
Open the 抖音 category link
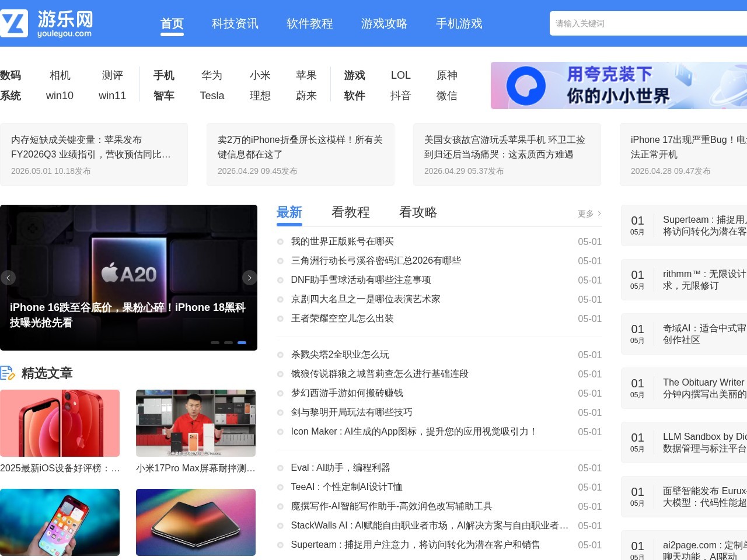pos(401,96)
